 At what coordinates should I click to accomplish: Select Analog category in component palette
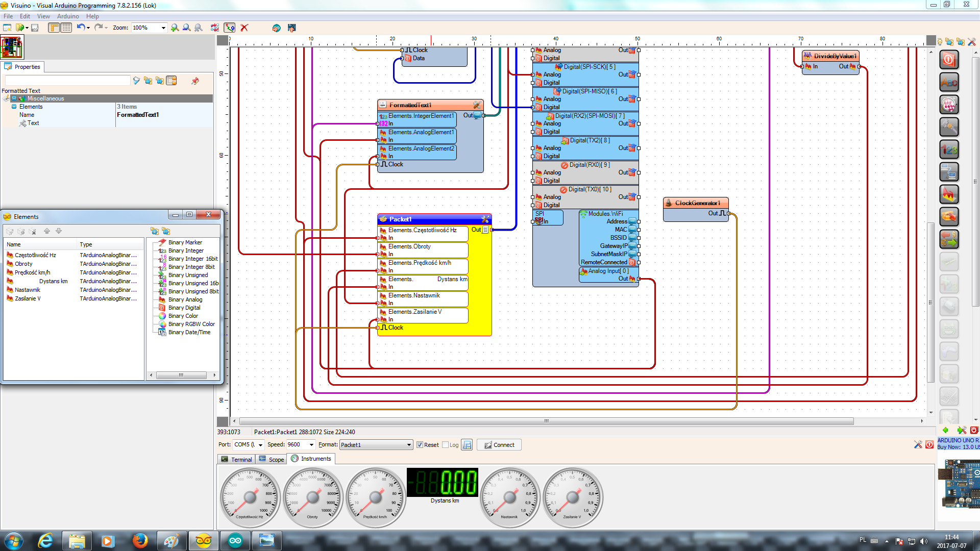click(949, 194)
